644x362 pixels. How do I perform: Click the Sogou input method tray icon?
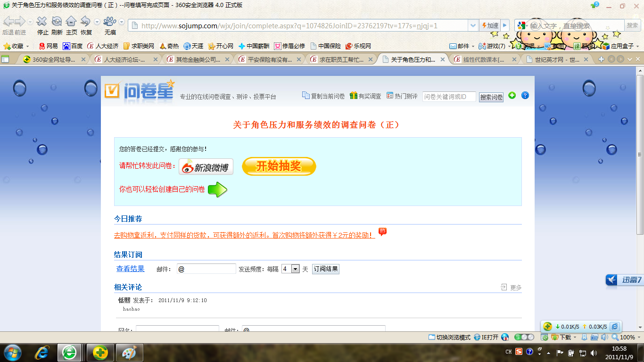[519, 352]
